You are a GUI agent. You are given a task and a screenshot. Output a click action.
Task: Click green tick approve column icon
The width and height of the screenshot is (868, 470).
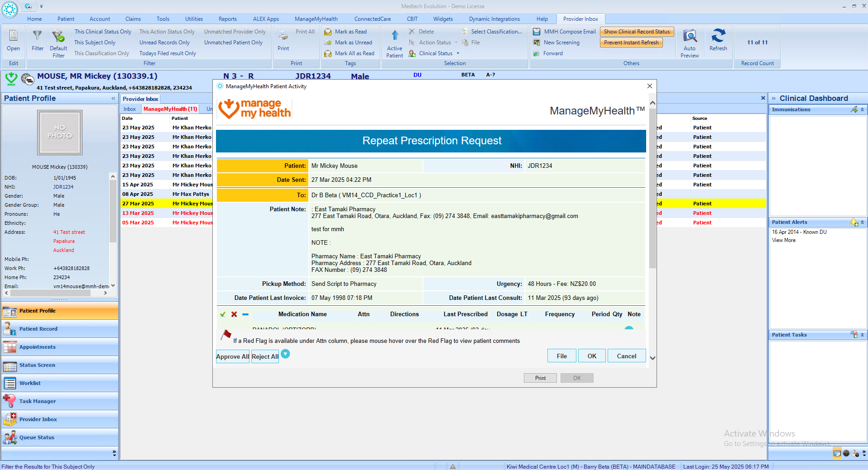tap(223, 314)
